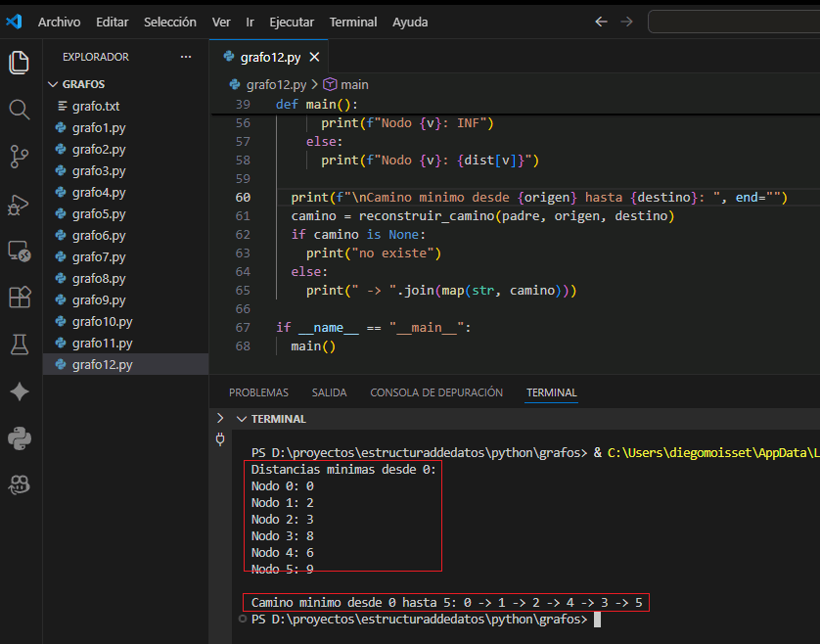Open the Archivo menu
Viewport: 820px width, 644px height.
click(x=59, y=22)
